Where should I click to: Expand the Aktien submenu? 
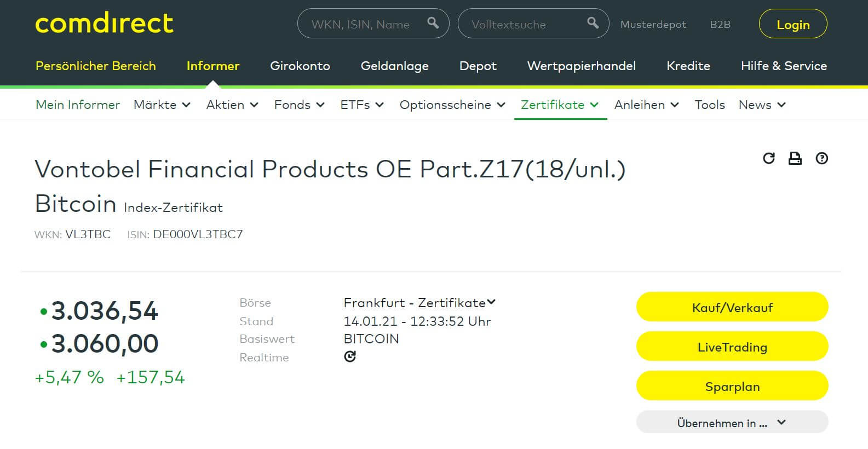pos(232,105)
